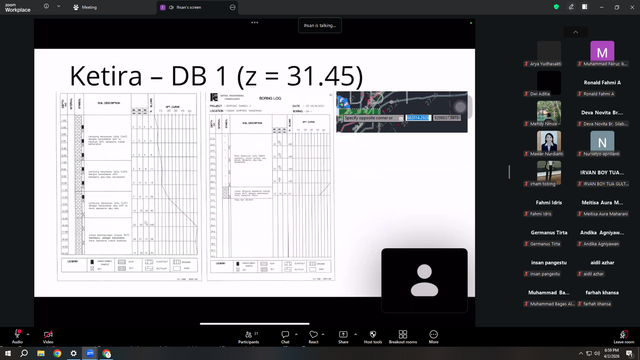The image size is (640, 360).
Task: Select insan pangestu participant tile
Action: [x=549, y=265]
